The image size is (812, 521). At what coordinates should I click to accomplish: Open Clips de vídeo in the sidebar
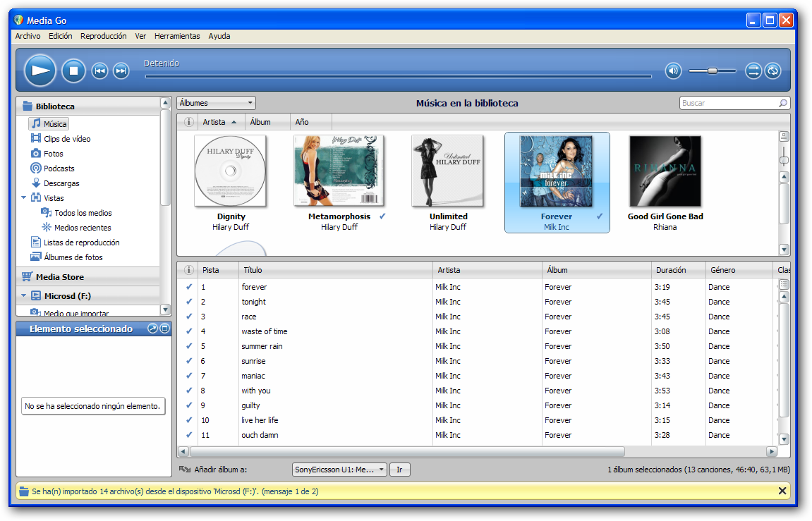(x=61, y=139)
